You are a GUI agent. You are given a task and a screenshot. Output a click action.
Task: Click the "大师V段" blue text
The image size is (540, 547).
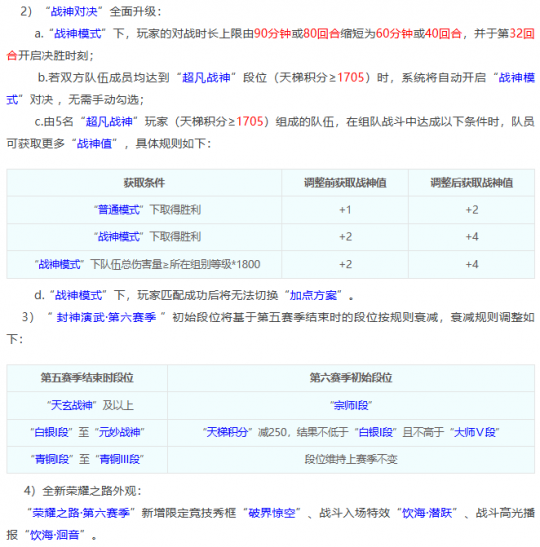click(475, 433)
